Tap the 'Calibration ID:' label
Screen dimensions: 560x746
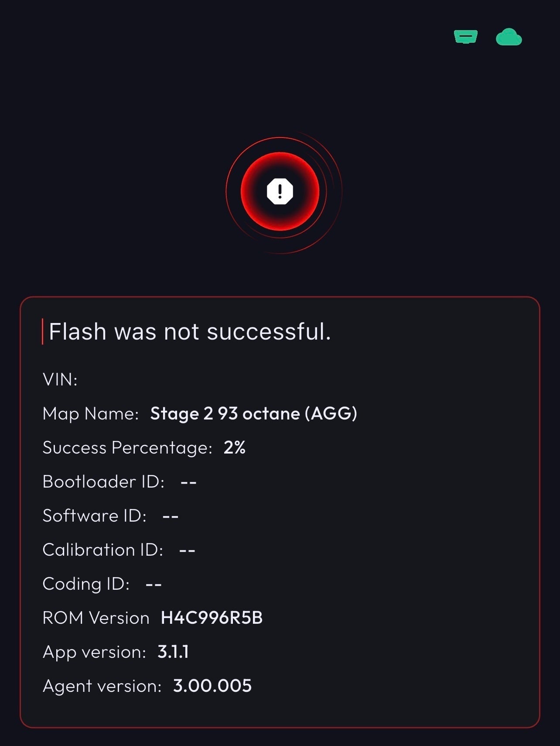(103, 550)
